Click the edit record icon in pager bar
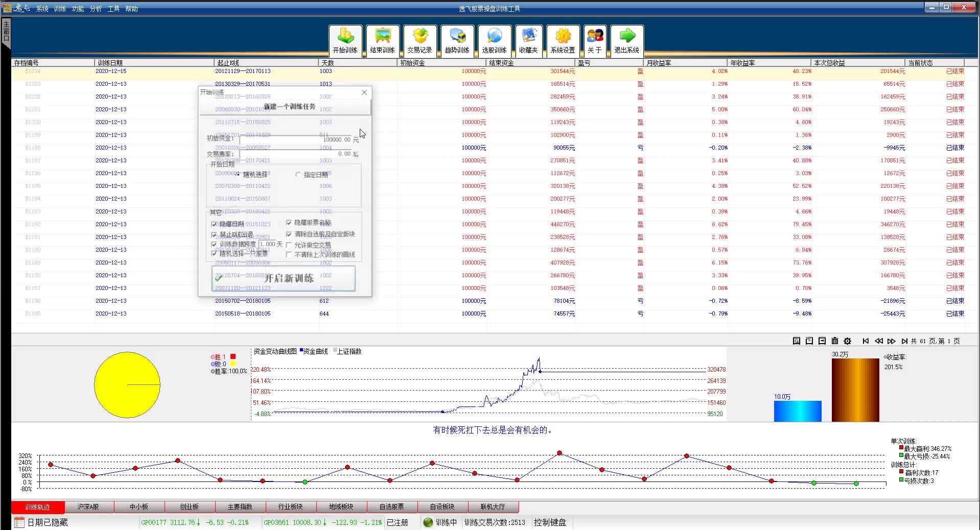 pyautogui.click(x=809, y=341)
